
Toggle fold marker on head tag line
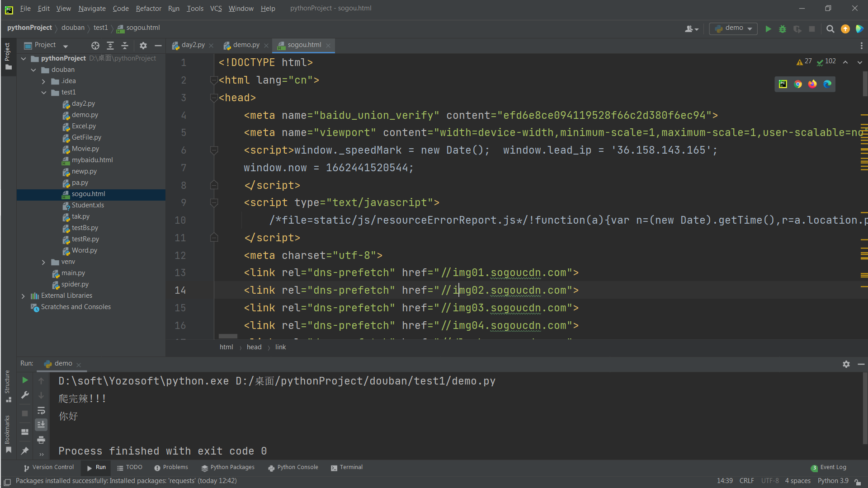coord(214,98)
